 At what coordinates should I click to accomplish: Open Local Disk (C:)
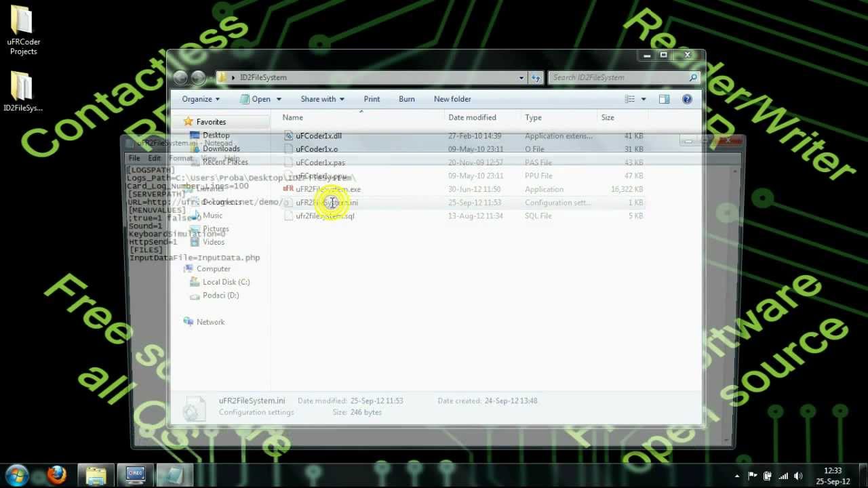226,282
